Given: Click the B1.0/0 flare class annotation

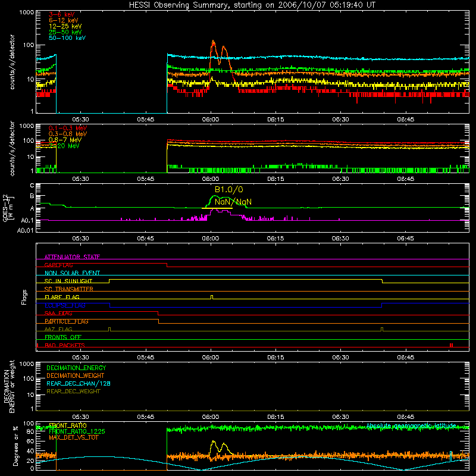Looking at the screenshot, I should point(229,189).
